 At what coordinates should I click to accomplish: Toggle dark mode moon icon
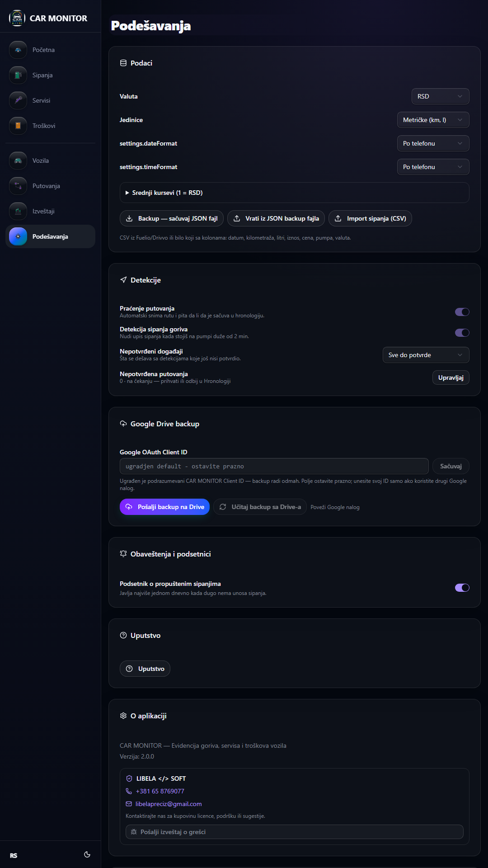pos(87,854)
